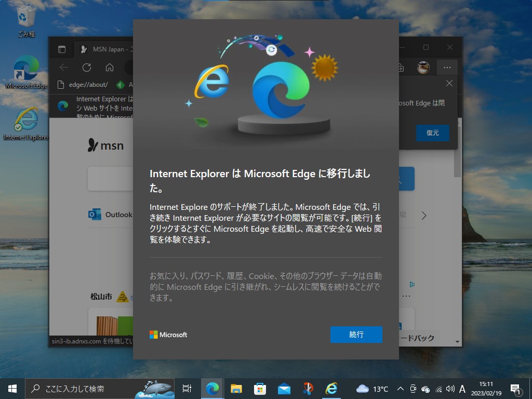Screen dimensions: 532x399
Task: Click the msn logo on the page
Action: (x=107, y=146)
